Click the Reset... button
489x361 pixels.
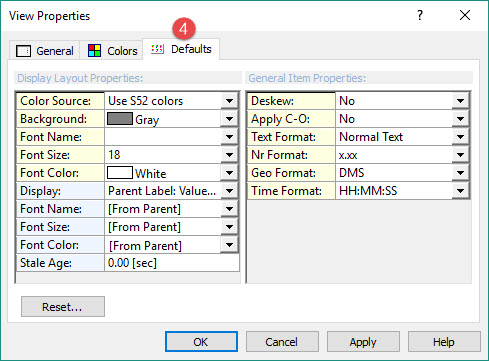pos(63,306)
